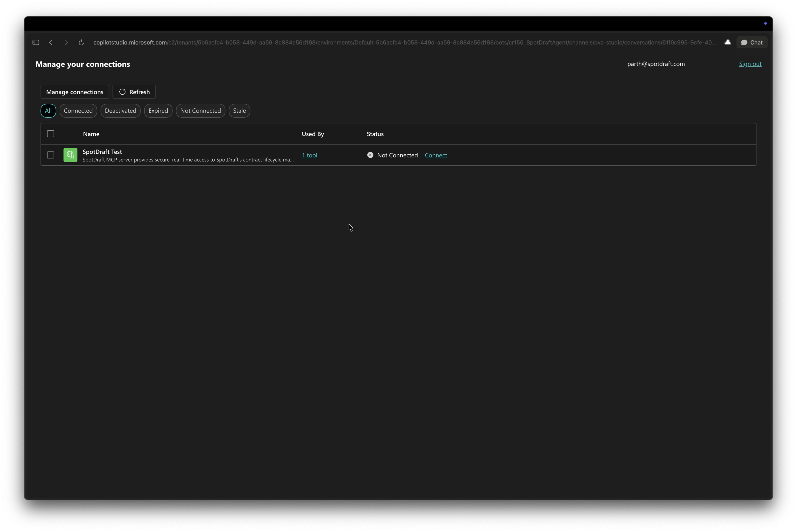This screenshot has width=797, height=532.
Task: Select the All filter tab
Action: (x=48, y=111)
